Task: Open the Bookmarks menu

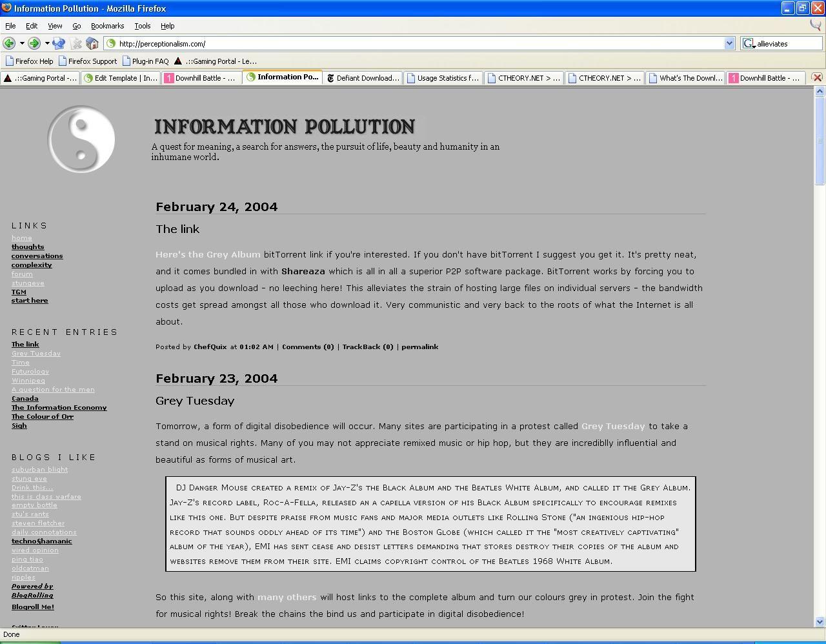Action: coord(107,26)
